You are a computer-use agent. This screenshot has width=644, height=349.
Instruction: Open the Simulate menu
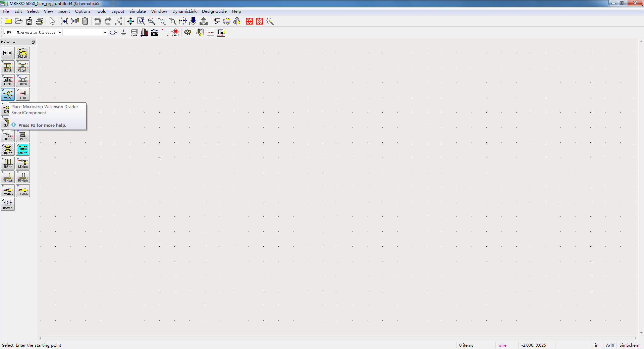pyautogui.click(x=138, y=11)
